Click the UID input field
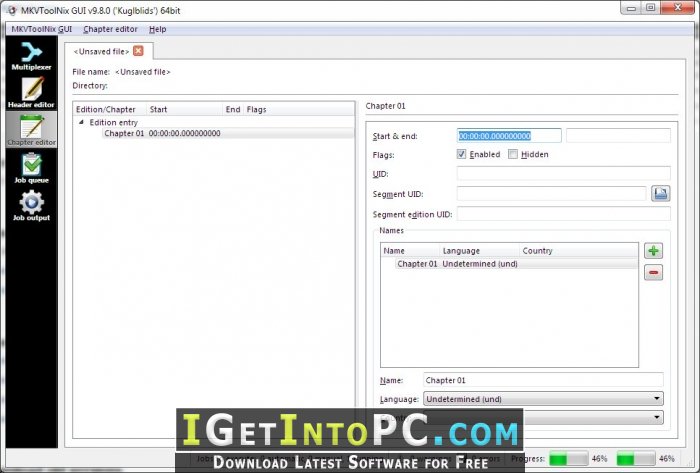 pos(563,174)
